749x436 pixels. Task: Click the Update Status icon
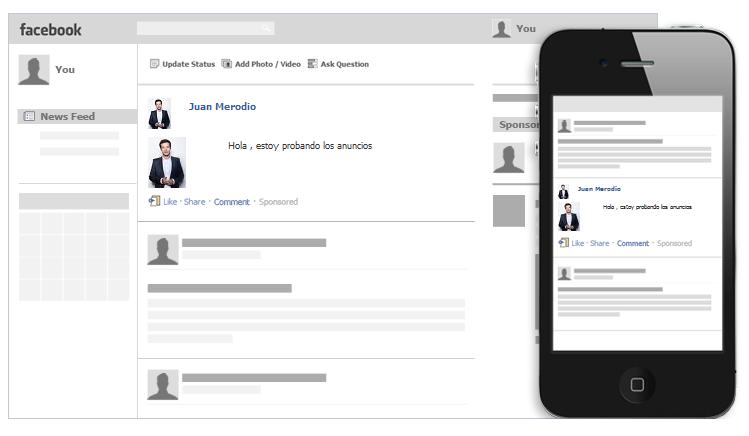(154, 64)
